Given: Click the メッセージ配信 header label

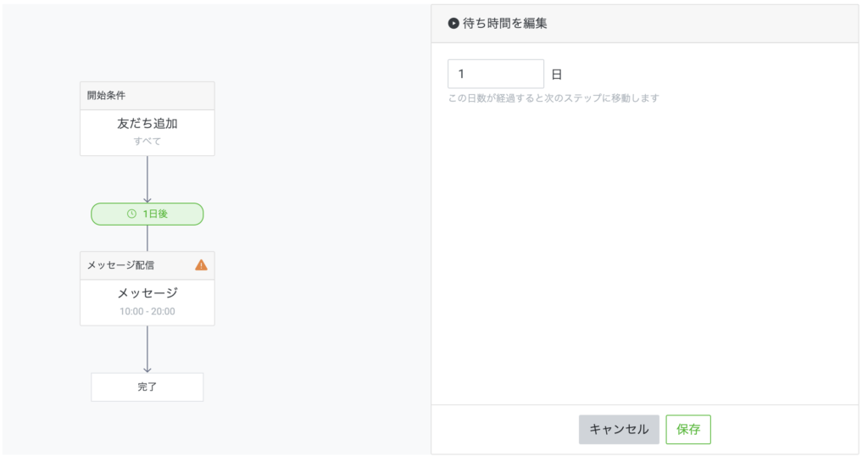Looking at the screenshot, I should [x=121, y=265].
